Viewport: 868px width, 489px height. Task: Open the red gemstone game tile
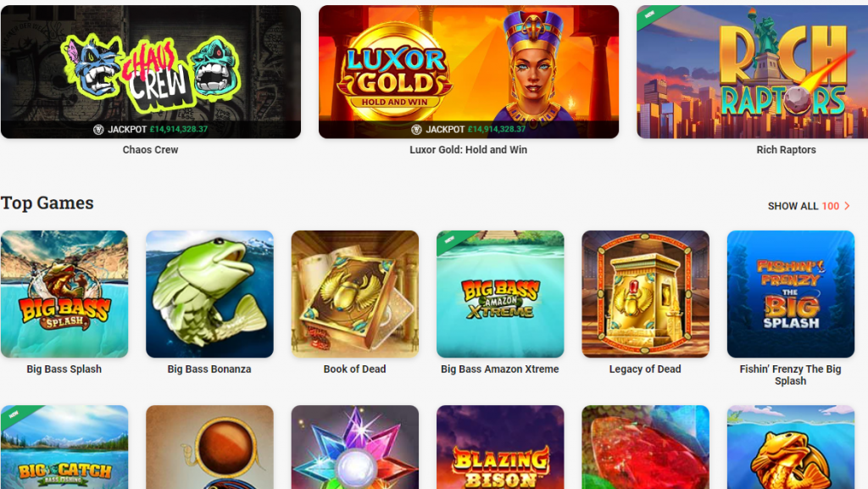[645, 447]
